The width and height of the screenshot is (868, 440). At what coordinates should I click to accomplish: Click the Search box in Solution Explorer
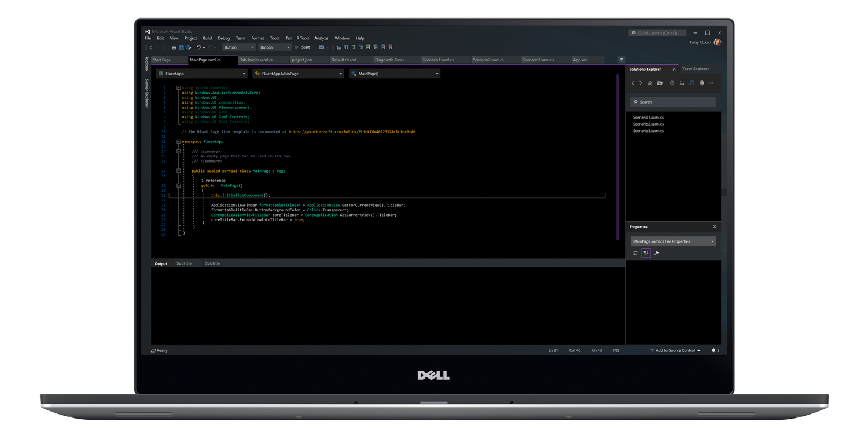(672, 101)
